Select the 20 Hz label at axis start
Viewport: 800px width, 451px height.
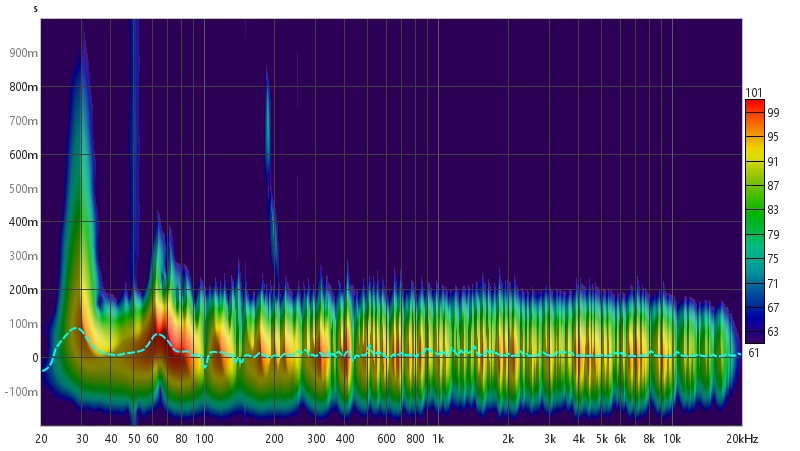[42, 439]
